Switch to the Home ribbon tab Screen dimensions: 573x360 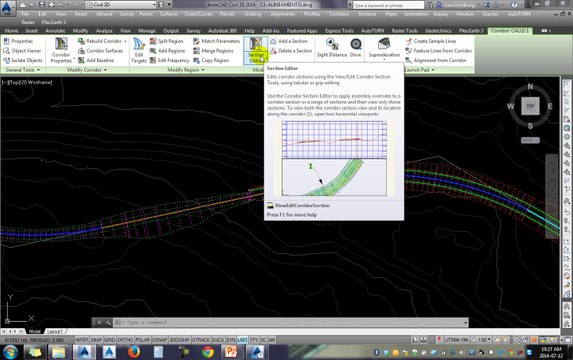click(11, 31)
